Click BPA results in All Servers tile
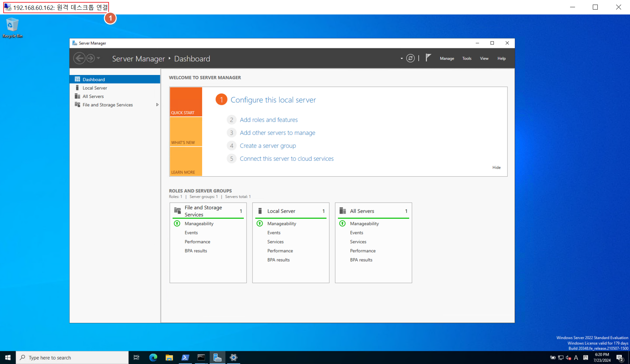The height and width of the screenshot is (364, 630). click(361, 260)
